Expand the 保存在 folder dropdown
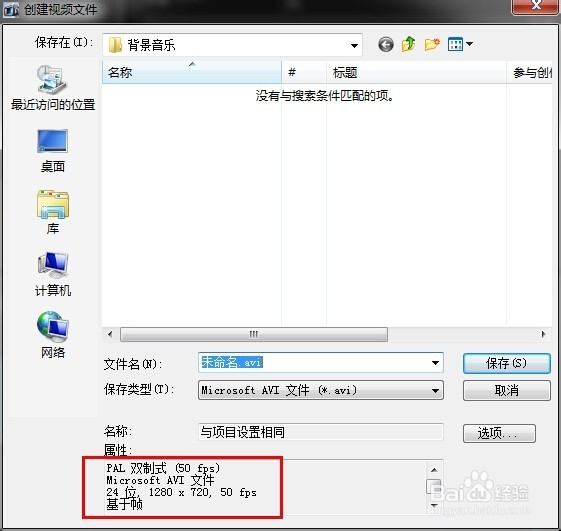The width and height of the screenshot is (561, 531). [354, 45]
